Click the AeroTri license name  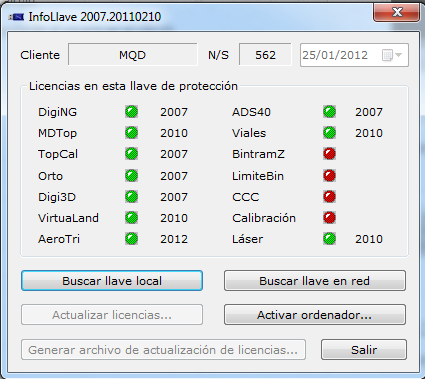(x=59, y=239)
